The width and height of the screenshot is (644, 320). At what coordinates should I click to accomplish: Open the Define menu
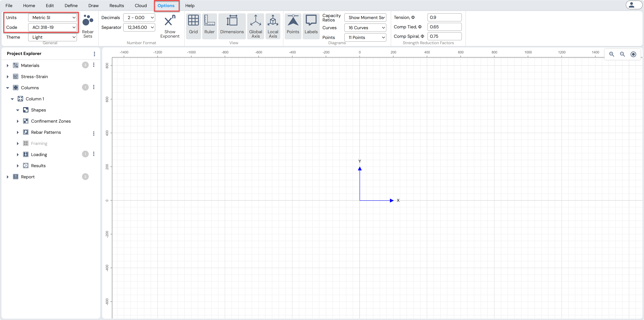71,6
